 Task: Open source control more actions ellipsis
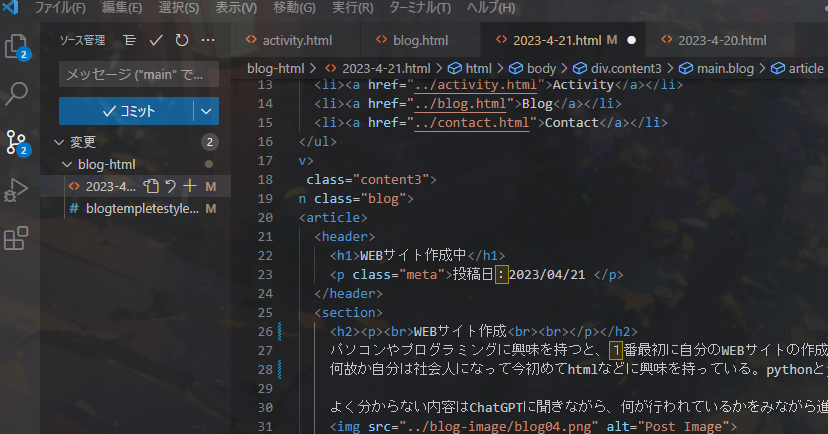click(208, 40)
